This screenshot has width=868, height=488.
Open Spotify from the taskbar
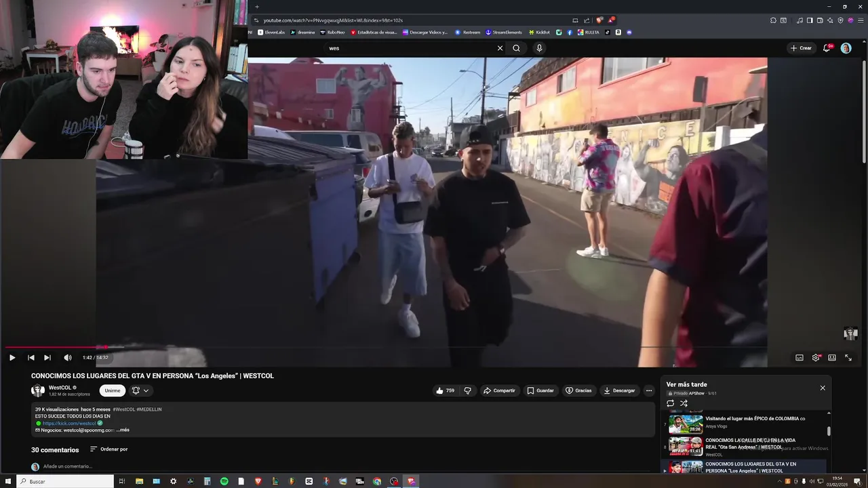[224, 481]
